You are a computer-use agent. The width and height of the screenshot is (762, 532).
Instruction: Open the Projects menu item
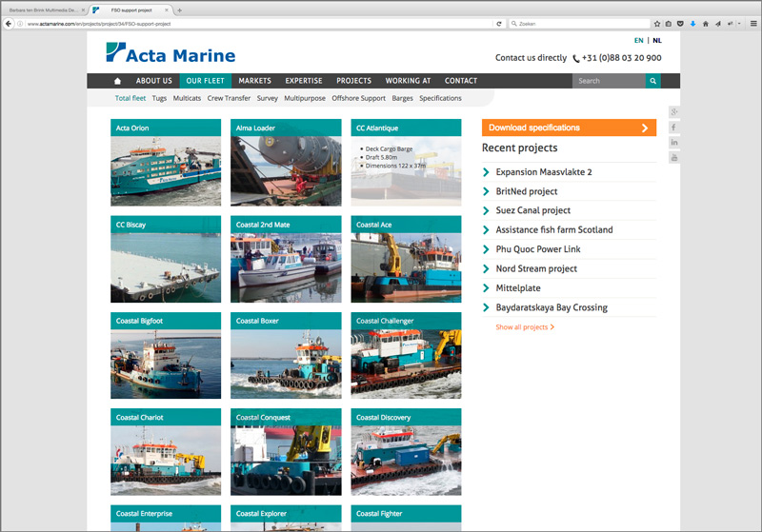pos(353,81)
